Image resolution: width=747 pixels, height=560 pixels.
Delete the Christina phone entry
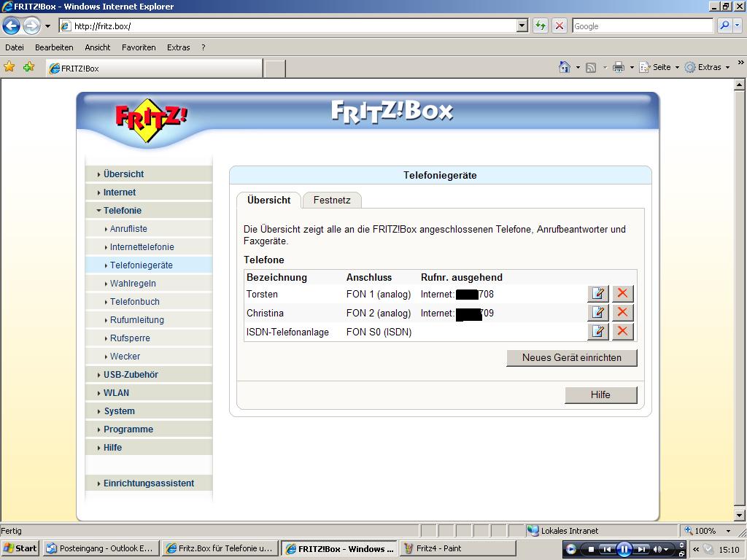coord(622,313)
